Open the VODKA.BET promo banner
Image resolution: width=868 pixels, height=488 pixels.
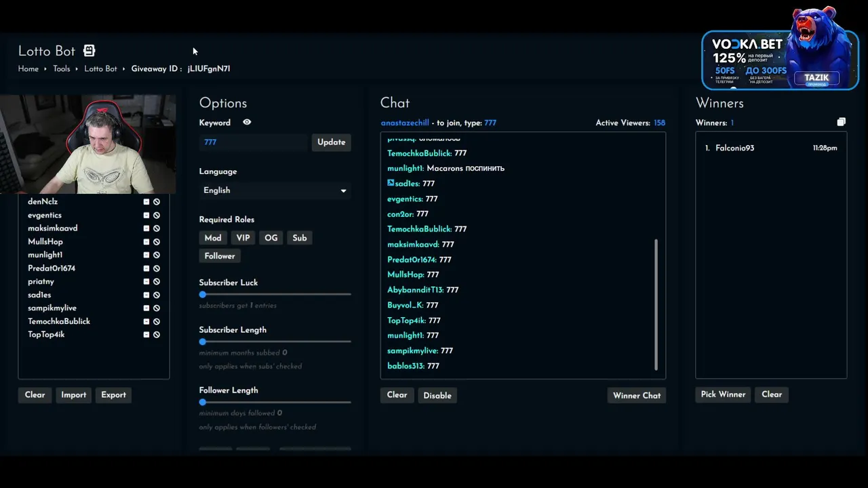[781, 58]
